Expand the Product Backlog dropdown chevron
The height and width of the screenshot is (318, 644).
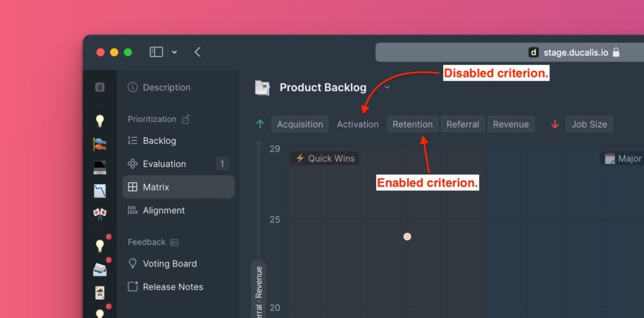click(x=387, y=87)
